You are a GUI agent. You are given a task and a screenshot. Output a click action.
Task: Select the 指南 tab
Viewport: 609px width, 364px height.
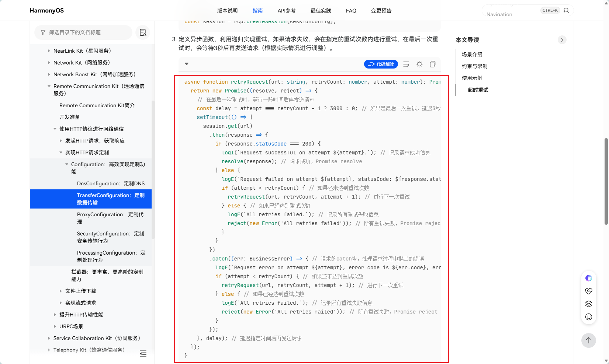tap(258, 11)
